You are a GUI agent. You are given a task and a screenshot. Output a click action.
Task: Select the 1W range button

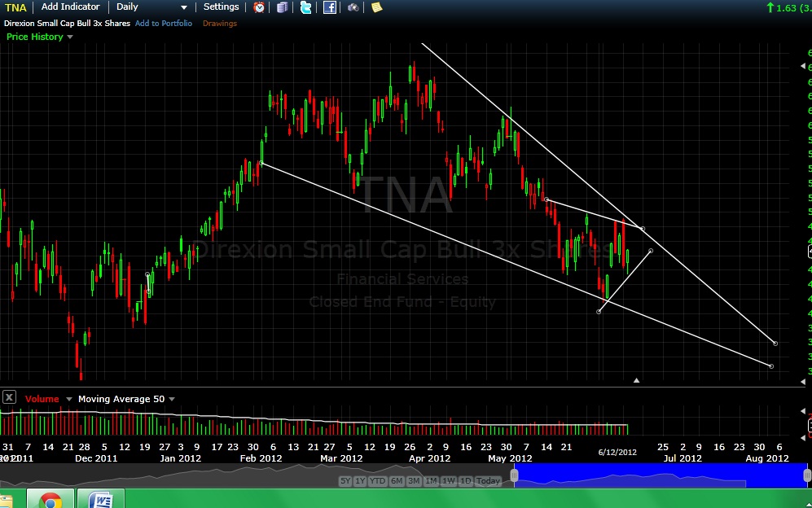[x=449, y=481]
